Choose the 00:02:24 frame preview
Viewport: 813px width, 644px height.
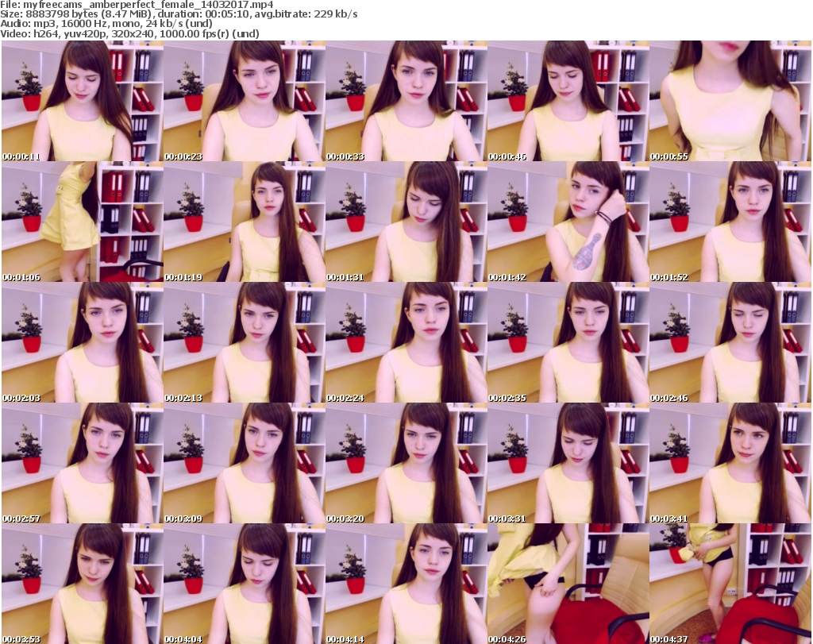[x=406, y=343]
